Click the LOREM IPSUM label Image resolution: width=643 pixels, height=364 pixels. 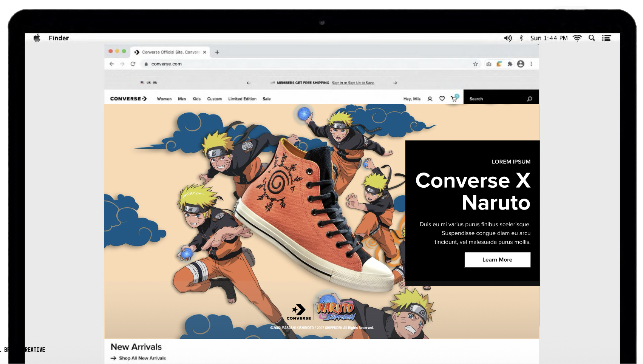(x=511, y=162)
